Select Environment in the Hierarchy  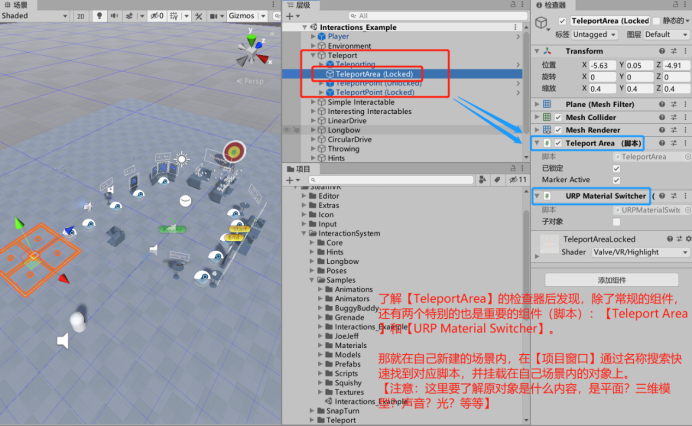[x=349, y=46]
